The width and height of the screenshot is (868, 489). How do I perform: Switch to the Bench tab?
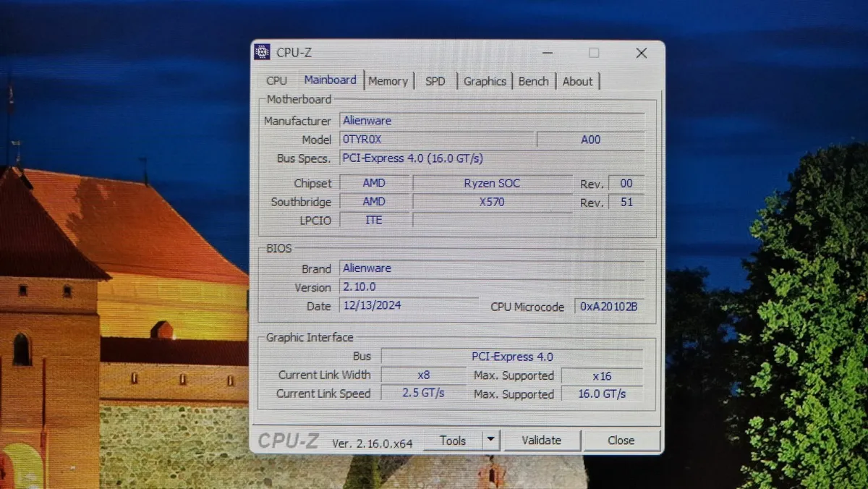tap(533, 81)
